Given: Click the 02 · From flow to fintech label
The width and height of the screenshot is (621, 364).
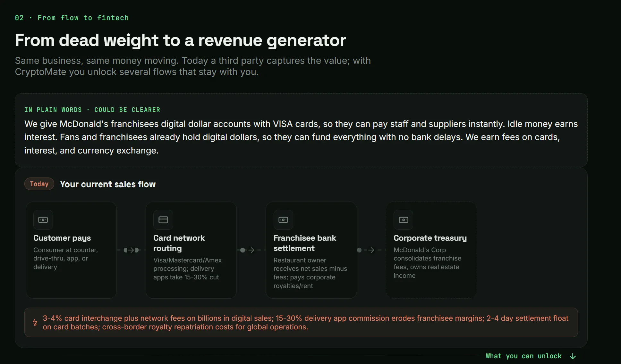Looking at the screenshot, I should click(x=72, y=18).
